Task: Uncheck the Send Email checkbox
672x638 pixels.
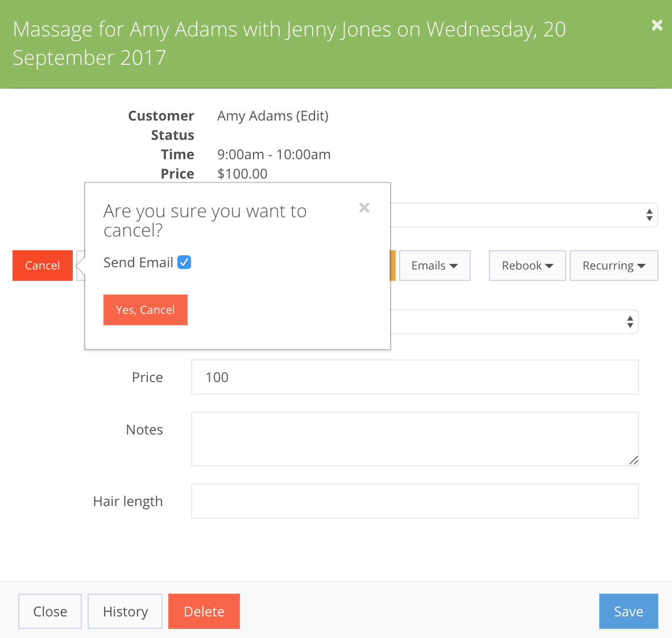Action: click(184, 262)
